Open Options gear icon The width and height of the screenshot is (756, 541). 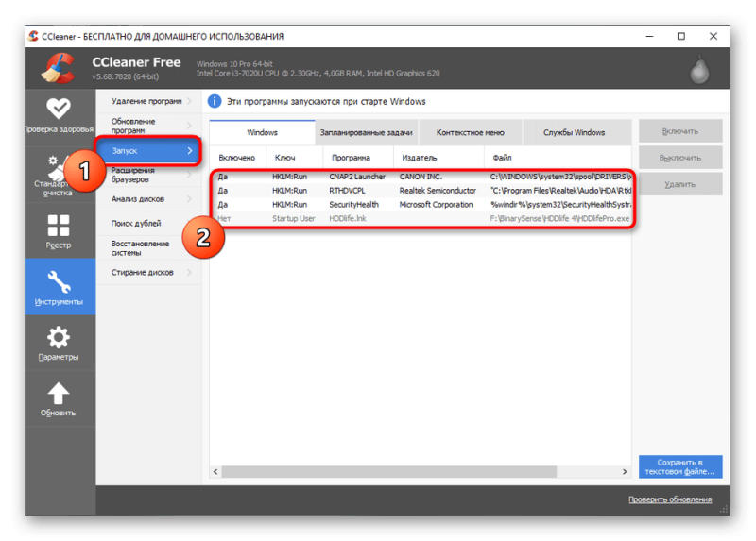(59, 337)
